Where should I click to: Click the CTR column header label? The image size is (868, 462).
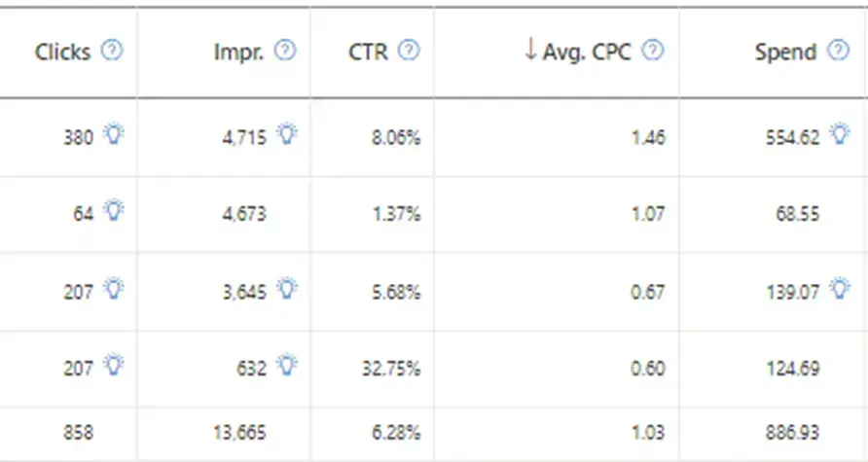[x=368, y=52]
